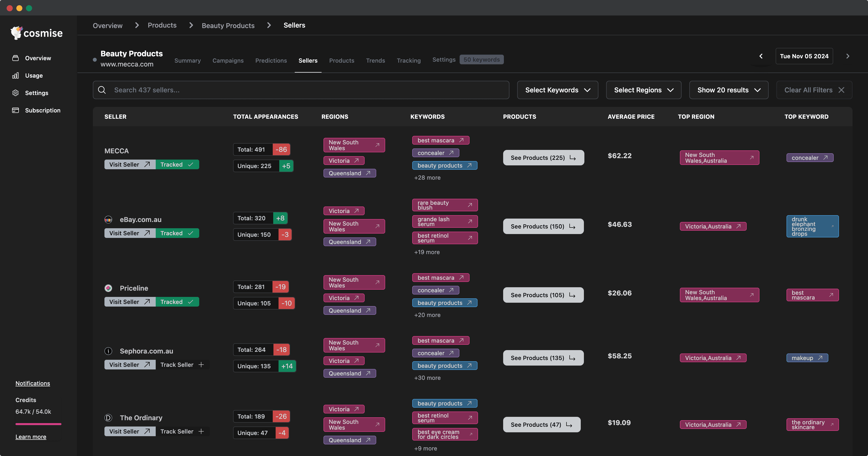
Task: Open Priceline's Queensland region tag
Action: click(350, 310)
